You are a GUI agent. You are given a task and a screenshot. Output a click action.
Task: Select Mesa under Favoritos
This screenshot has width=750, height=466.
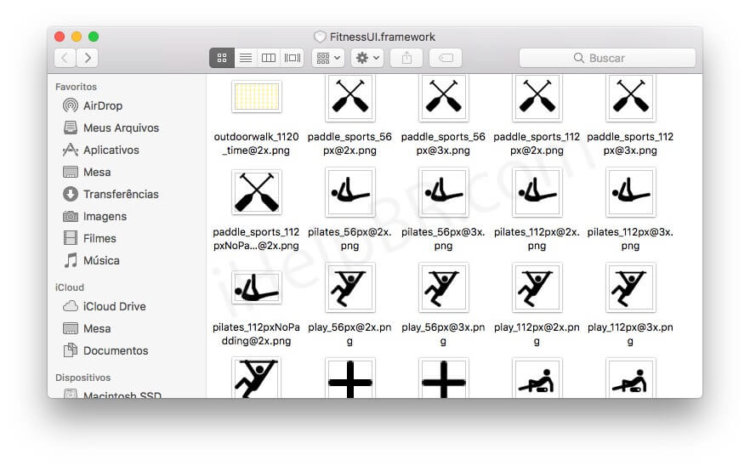coord(87,172)
